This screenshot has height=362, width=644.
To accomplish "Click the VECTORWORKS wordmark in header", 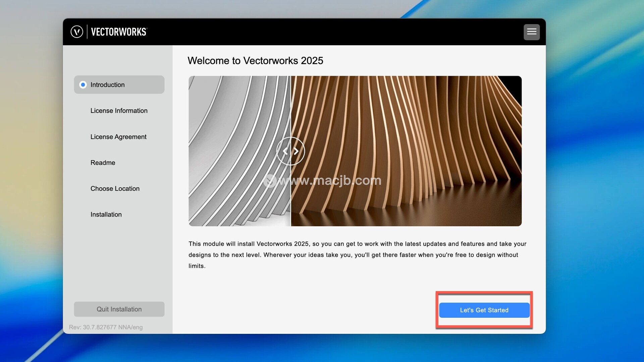I will [x=119, y=32].
